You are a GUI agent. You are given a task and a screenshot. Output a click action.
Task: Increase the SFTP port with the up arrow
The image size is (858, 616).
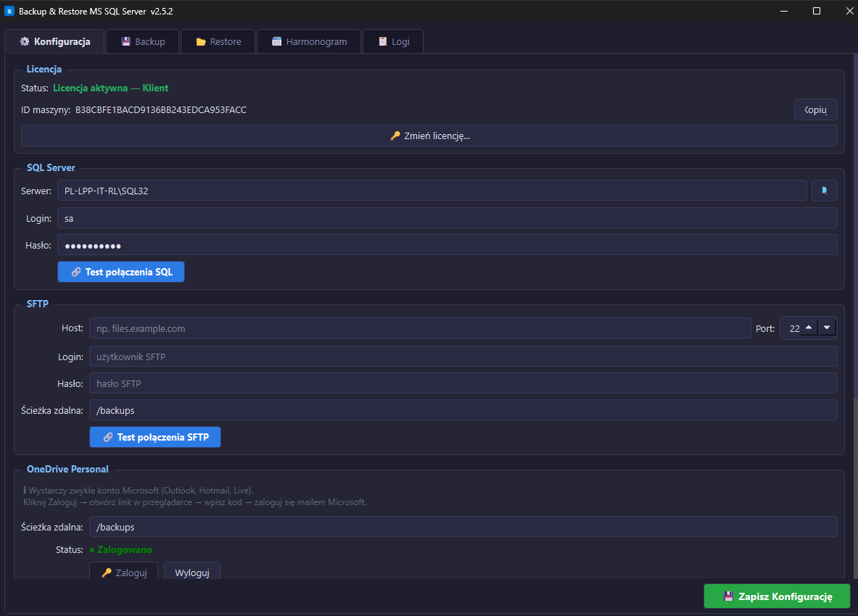(x=808, y=328)
